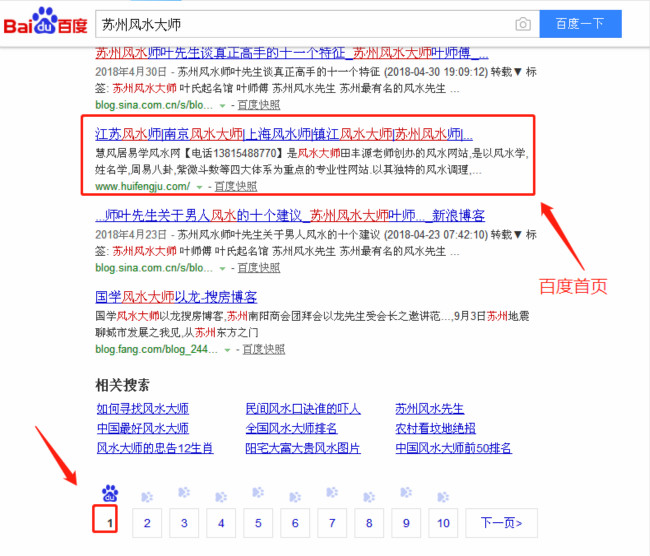Open the 国学风水大师以龙_搜房博客 result
The width and height of the screenshot is (650, 556).
click(176, 298)
